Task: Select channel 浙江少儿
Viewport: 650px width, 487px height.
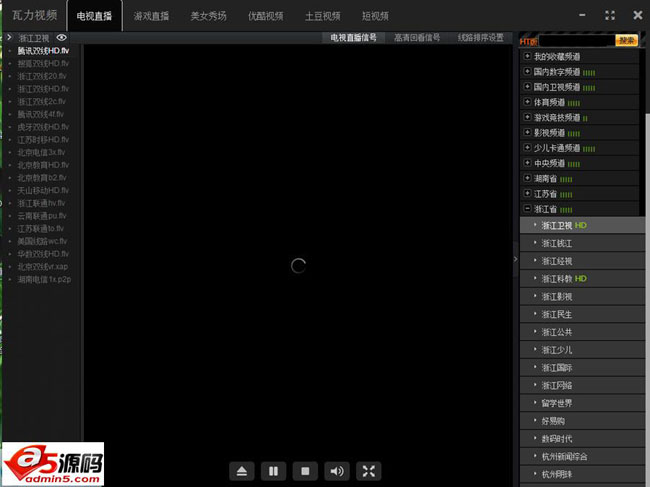Action: [582, 350]
